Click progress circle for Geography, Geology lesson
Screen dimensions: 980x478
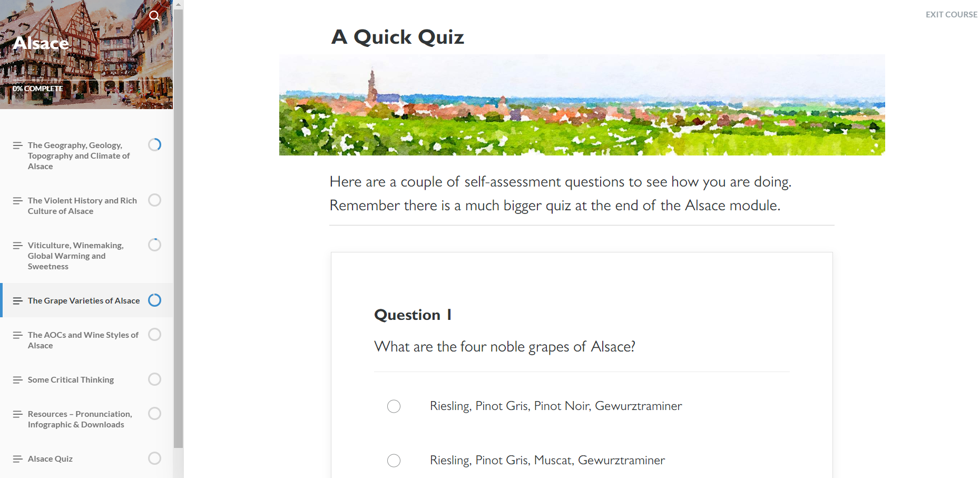click(154, 144)
